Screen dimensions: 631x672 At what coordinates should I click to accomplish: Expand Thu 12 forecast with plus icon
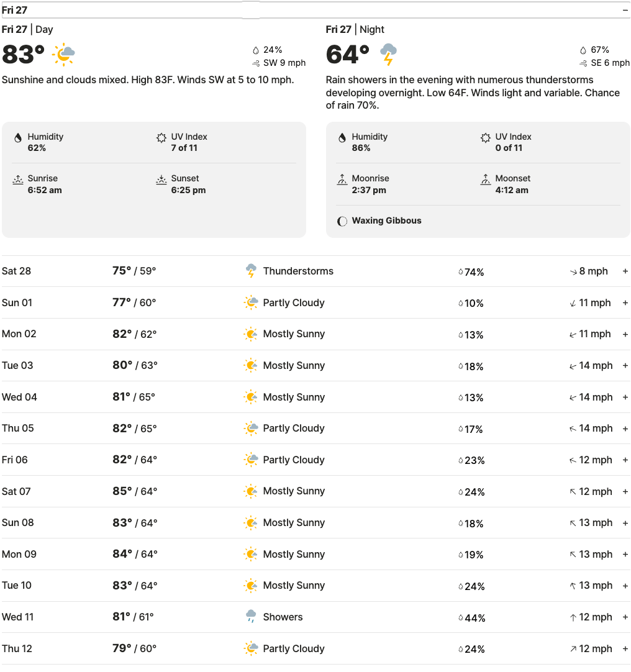625,649
